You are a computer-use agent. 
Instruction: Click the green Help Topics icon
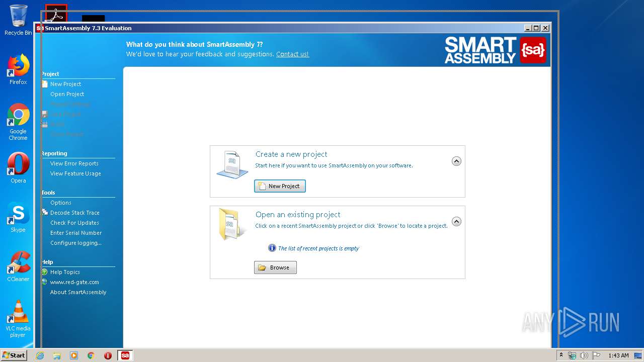pos(45,272)
